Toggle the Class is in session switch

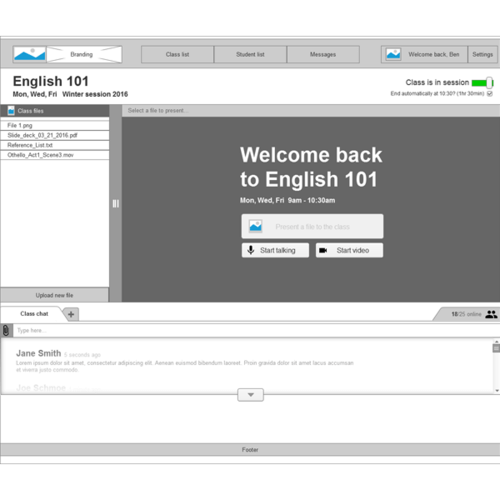pyautogui.click(x=482, y=82)
